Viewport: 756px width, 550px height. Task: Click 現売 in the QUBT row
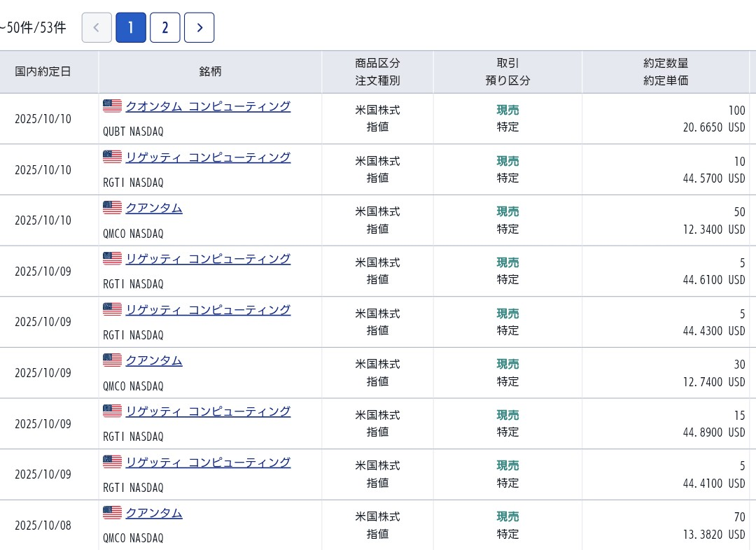coord(507,110)
